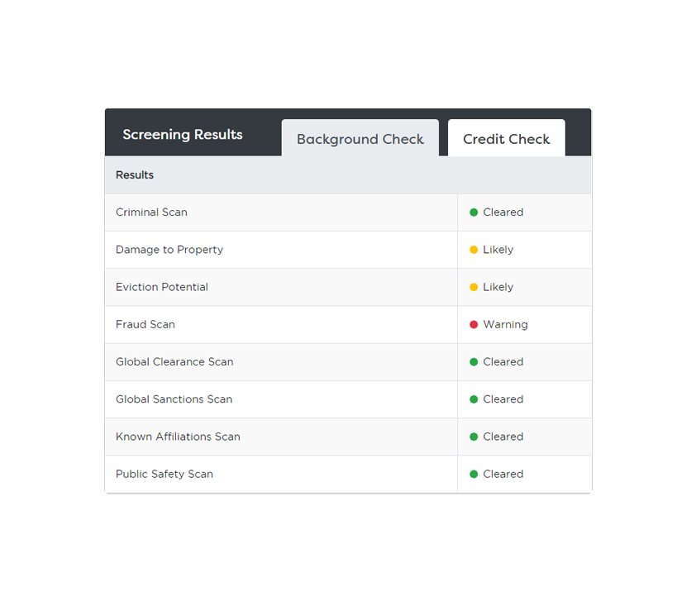Switch to the Background Check tab
The height and width of the screenshot is (616, 696).
pos(360,139)
